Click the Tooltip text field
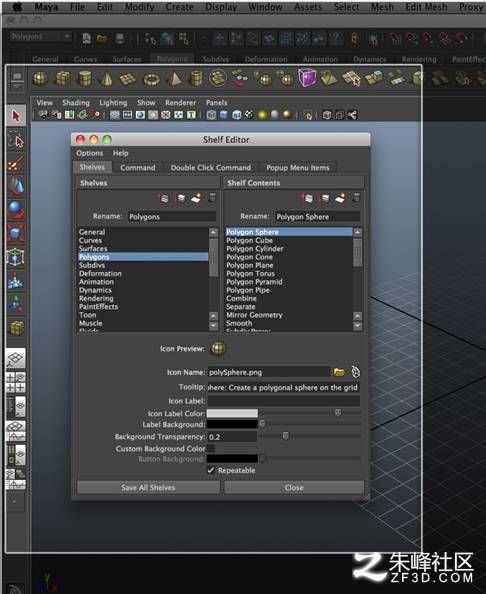 [283, 388]
